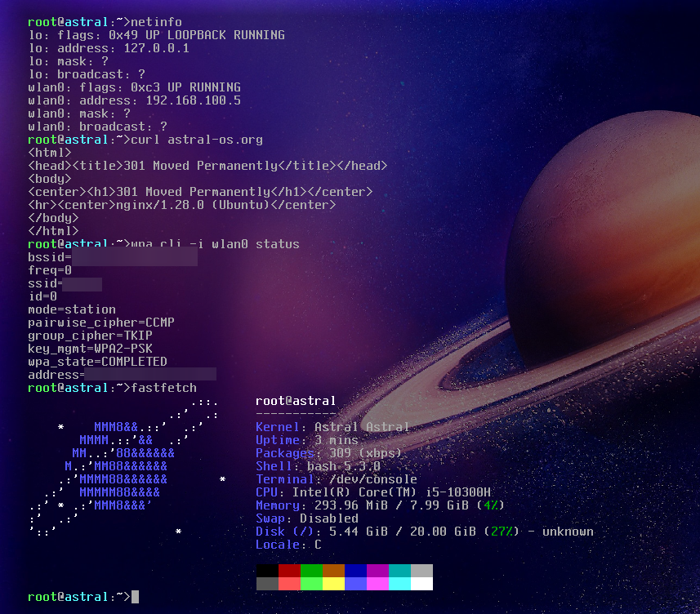The width and height of the screenshot is (700, 614).
Task: Select the white palette swatch
Action: click(421, 584)
